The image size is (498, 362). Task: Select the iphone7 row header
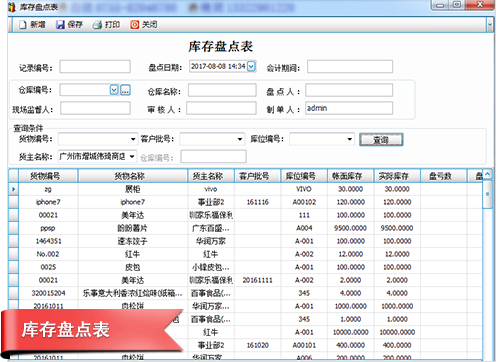13,202
